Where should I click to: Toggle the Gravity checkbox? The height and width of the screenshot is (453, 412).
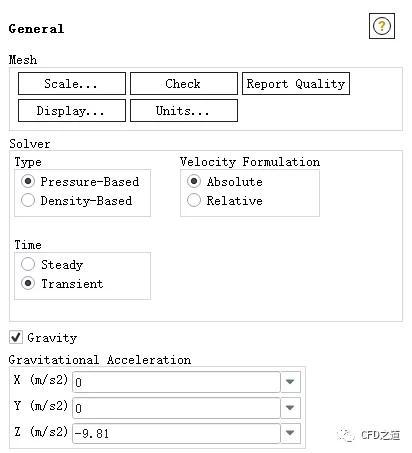click(x=16, y=337)
